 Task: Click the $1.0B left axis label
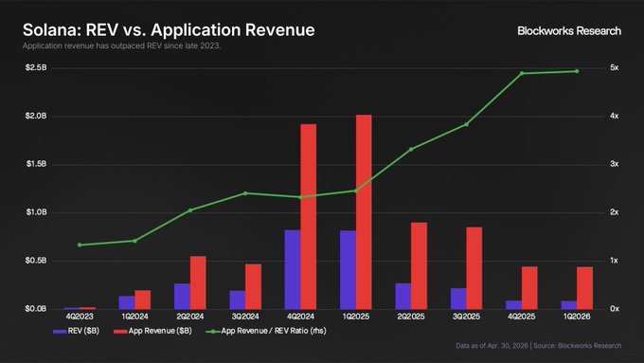(37, 212)
